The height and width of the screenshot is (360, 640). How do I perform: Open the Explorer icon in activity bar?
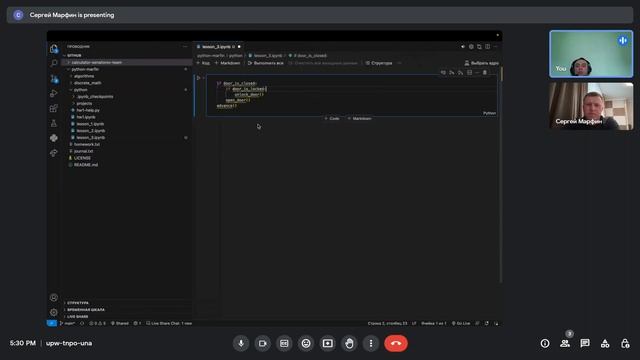point(53,49)
